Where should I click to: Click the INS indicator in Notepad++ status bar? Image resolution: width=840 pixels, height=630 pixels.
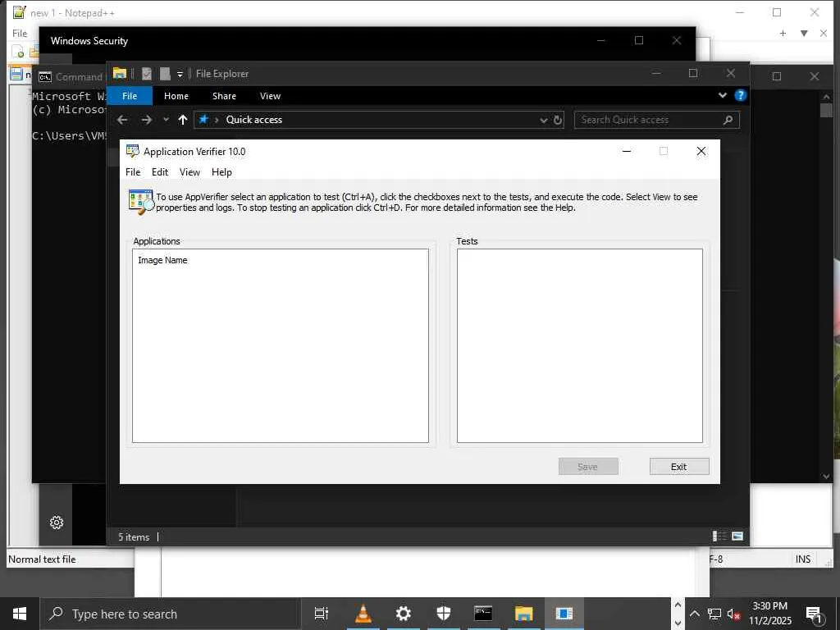tap(802, 559)
